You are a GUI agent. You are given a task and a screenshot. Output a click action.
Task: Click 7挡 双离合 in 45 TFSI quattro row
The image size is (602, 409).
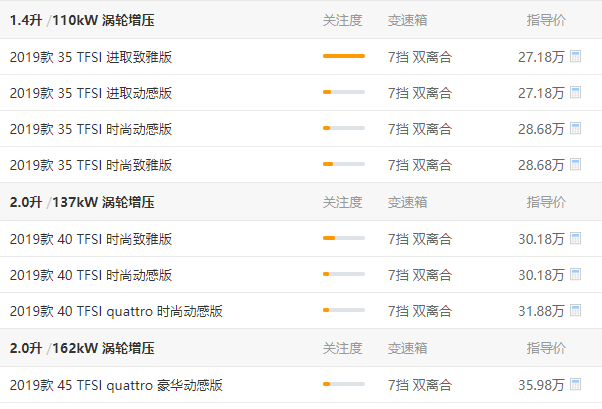click(420, 385)
